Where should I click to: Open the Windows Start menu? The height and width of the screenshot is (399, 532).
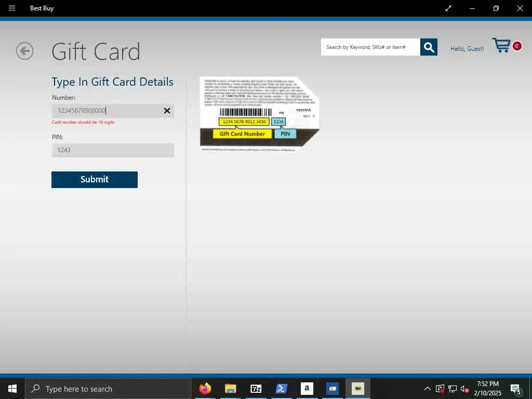[12, 389]
